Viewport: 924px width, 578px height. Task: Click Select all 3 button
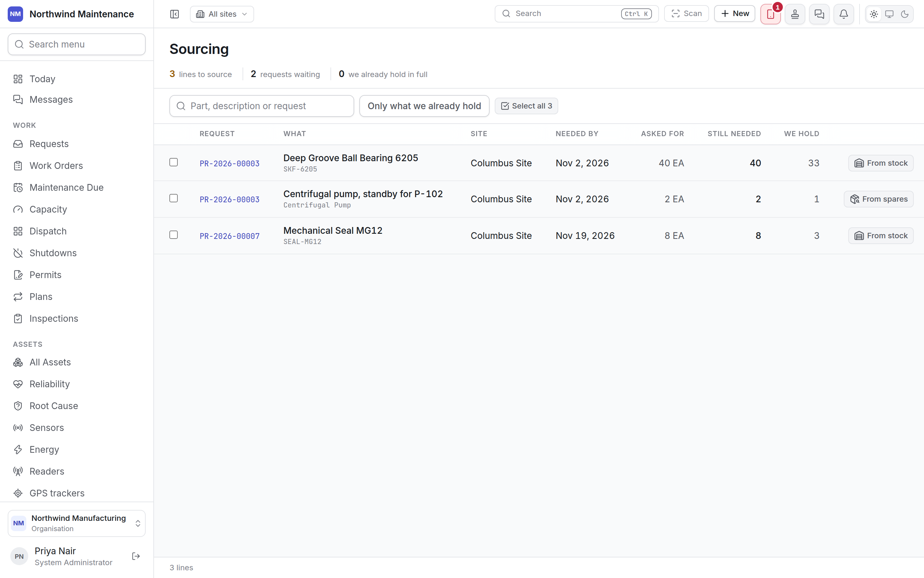[526, 106]
